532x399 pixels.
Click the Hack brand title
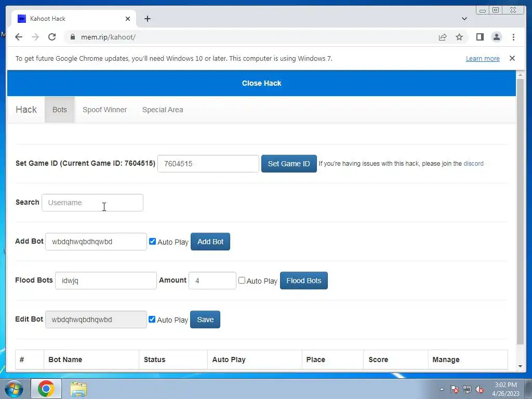[26, 110]
